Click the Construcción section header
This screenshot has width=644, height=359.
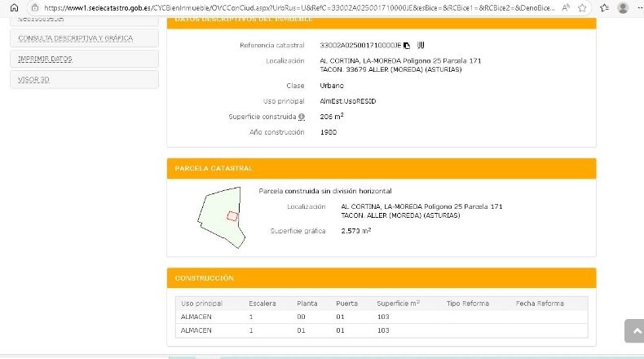(382, 278)
